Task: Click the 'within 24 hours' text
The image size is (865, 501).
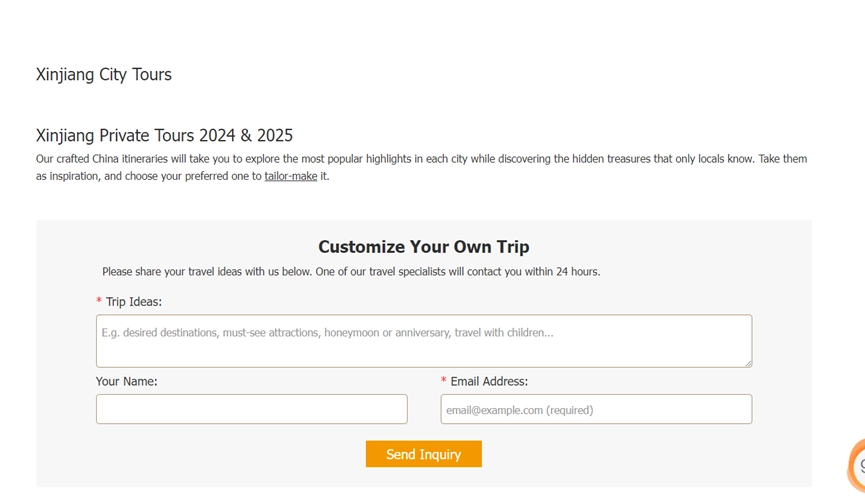Action: click(561, 272)
